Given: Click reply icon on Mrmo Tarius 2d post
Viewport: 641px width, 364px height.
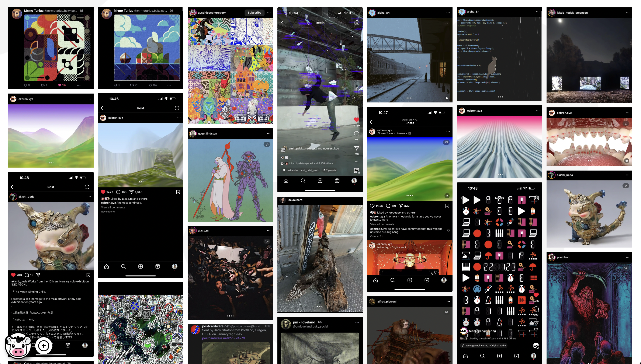Looking at the screenshot, I should (x=115, y=85).
